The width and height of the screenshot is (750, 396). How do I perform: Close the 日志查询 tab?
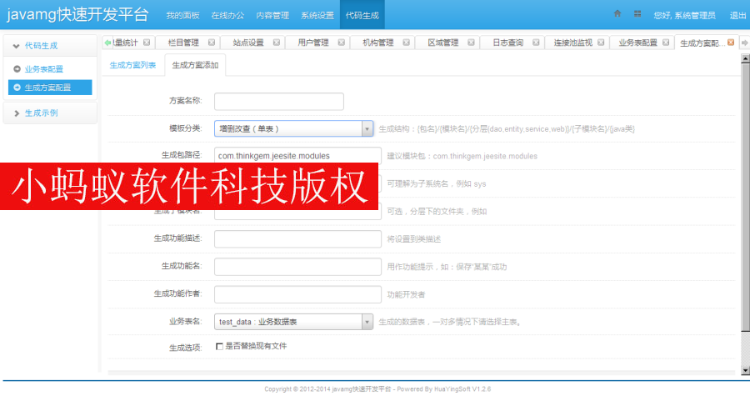(x=536, y=43)
